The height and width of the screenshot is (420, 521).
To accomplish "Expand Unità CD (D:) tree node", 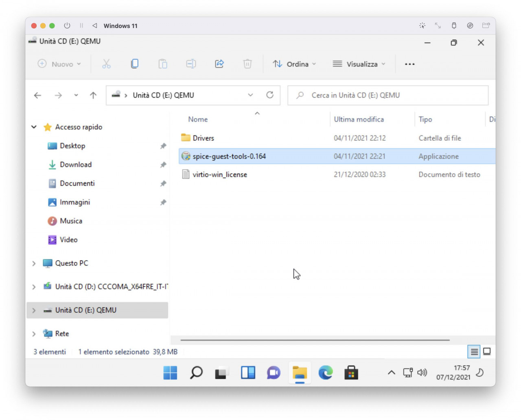I will (x=34, y=287).
